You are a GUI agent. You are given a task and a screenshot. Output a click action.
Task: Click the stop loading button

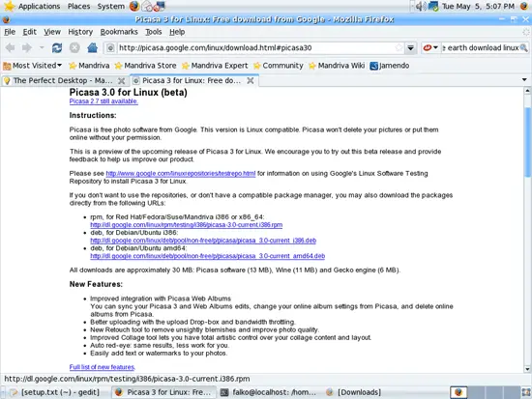[x=74, y=47]
